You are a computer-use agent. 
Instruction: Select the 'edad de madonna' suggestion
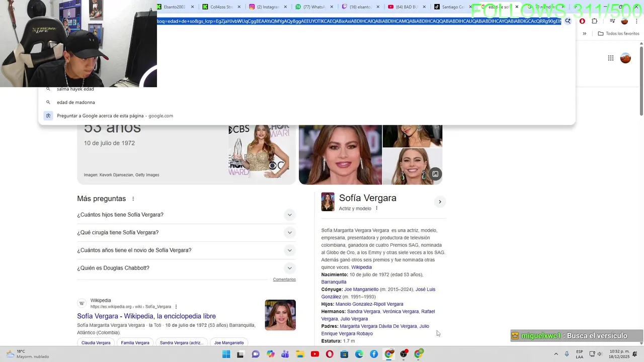(76, 102)
